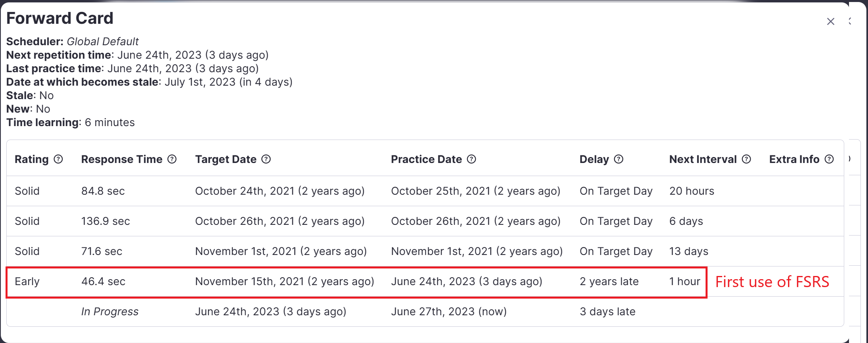Click the Global Default scheduler label

[103, 41]
